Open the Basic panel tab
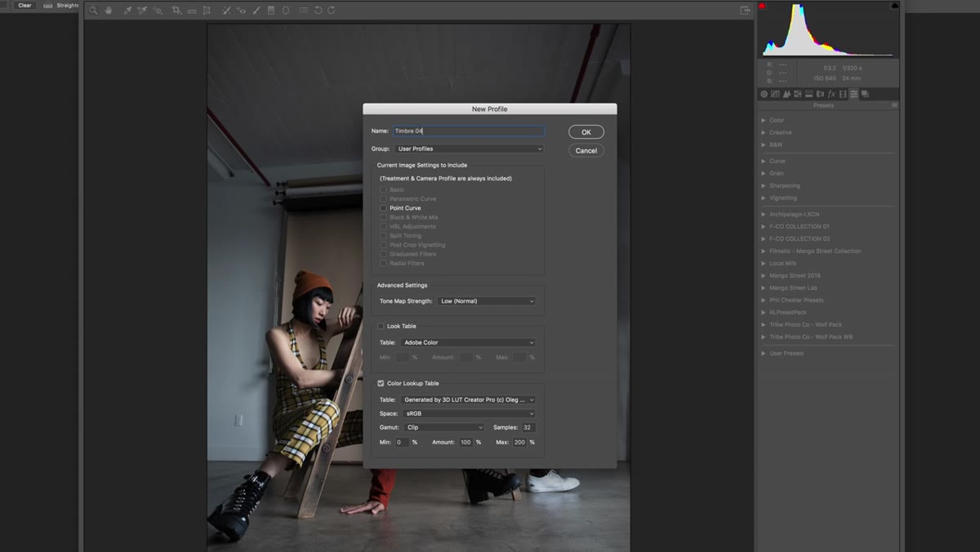 coord(764,94)
